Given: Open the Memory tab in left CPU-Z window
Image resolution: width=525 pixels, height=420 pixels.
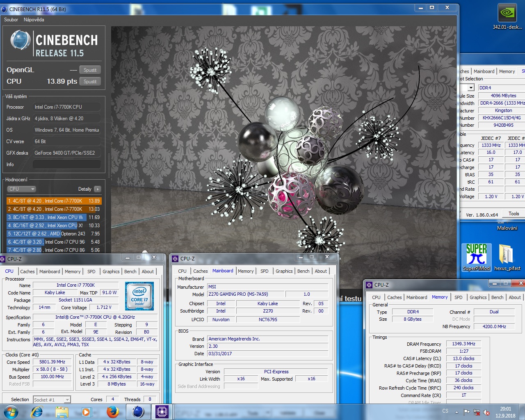Looking at the screenshot, I should coord(73,272).
